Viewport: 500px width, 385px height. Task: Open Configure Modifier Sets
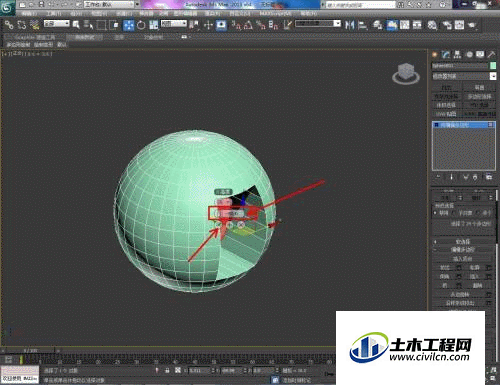(x=489, y=177)
